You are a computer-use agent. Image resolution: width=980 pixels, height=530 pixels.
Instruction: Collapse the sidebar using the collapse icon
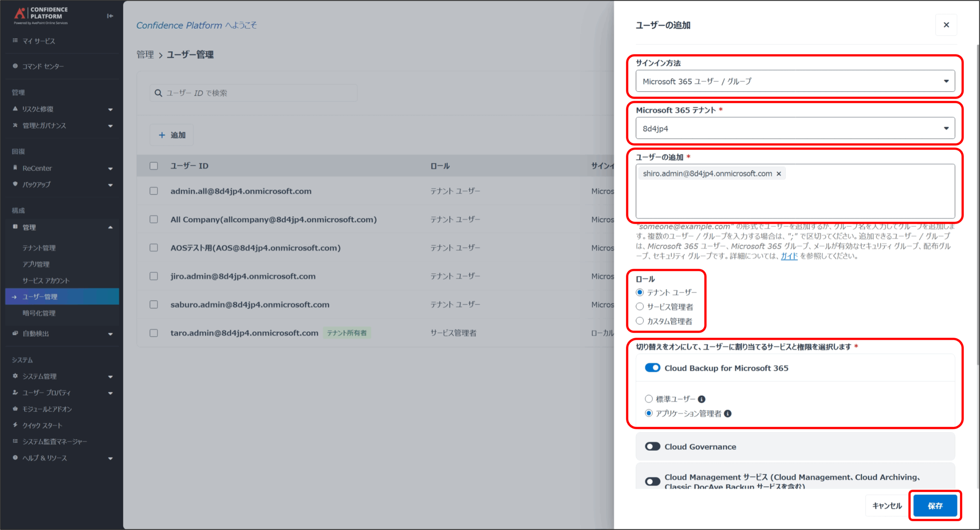tap(110, 16)
